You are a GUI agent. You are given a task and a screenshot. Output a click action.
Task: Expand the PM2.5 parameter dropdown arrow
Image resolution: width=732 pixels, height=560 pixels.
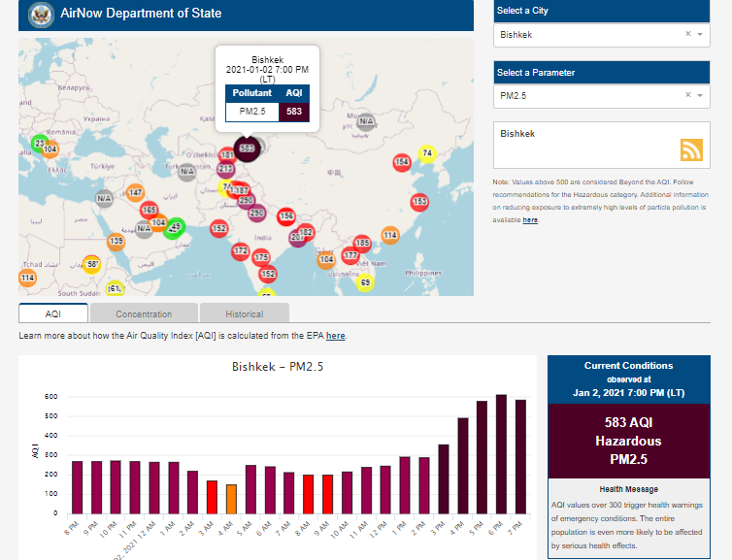(x=699, y=95)
